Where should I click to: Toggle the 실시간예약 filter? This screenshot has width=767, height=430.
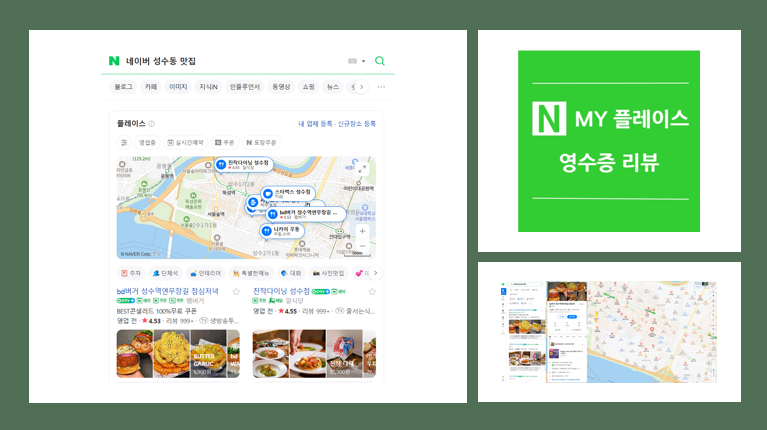[185, 142]
